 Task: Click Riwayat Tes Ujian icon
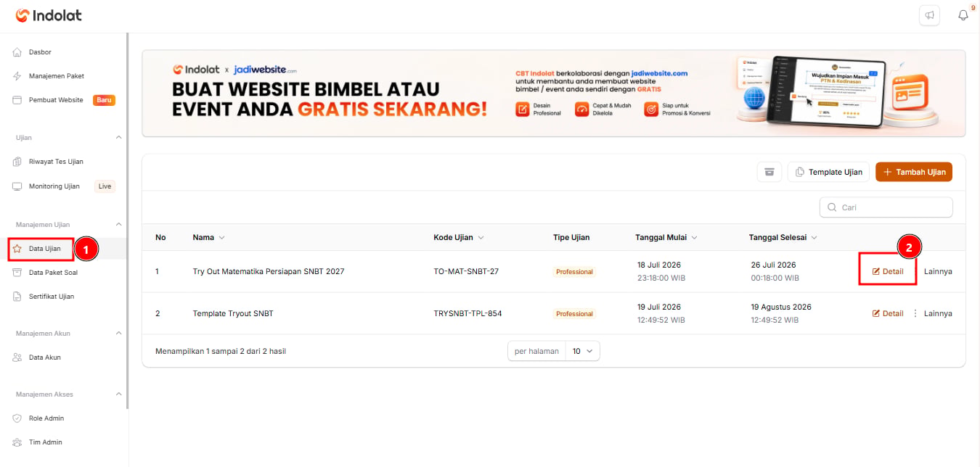tap(17, 162)
